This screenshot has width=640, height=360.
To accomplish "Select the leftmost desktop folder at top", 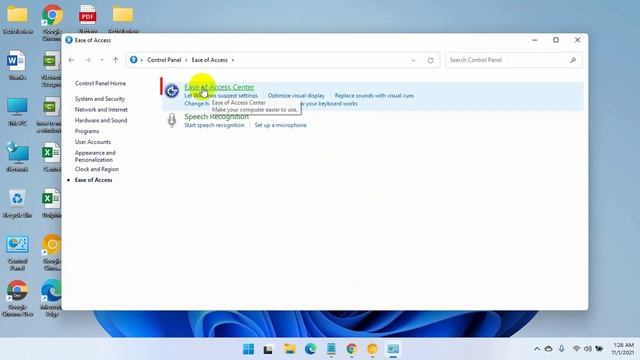I will click(x=17, y=19).
